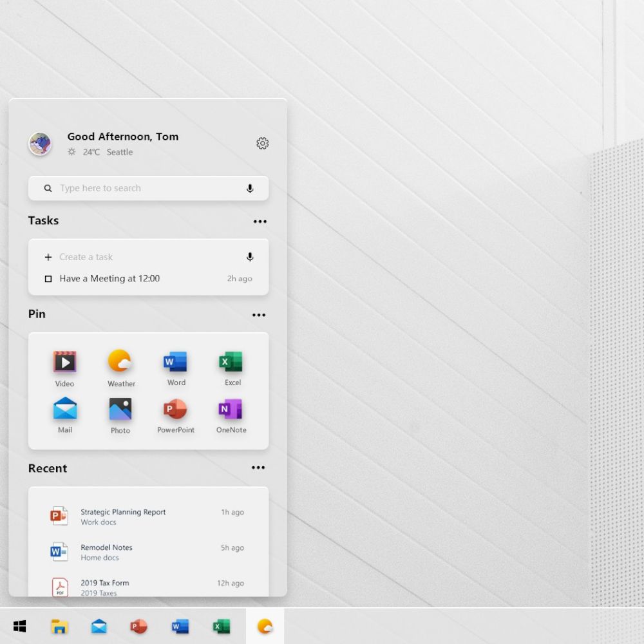Screen dimensions: 644x644
Task: Click Word file icon for Remodel Notes
Action: tap(59, 552)
